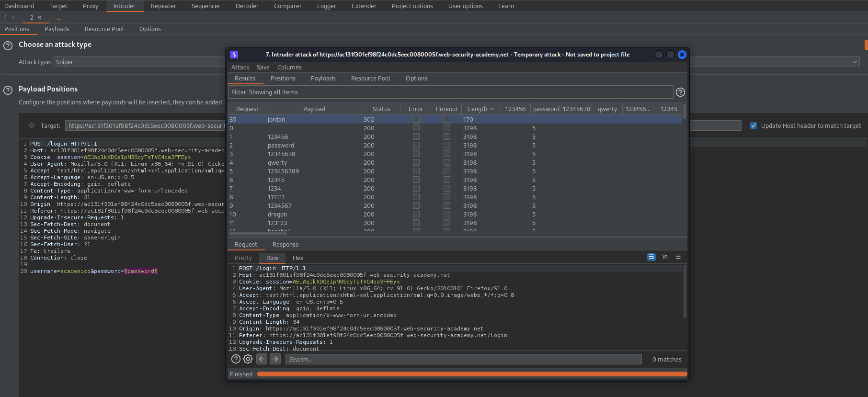The height and width of the screenshot is (397, 868).
Task: Open the User options tab
Action: pyautogui.click(x=465, y=6)
